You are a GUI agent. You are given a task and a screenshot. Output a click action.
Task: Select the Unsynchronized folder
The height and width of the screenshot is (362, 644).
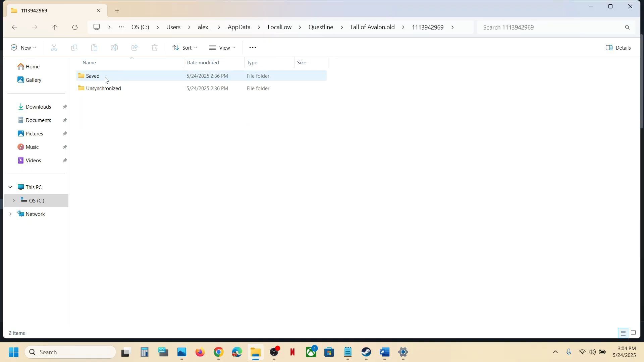[x=103, y=88]
